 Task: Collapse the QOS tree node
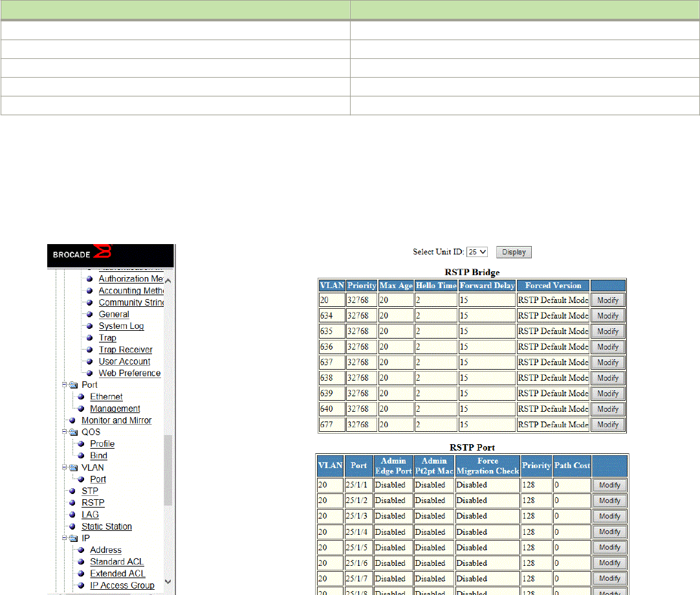click(x=64, y=432)
